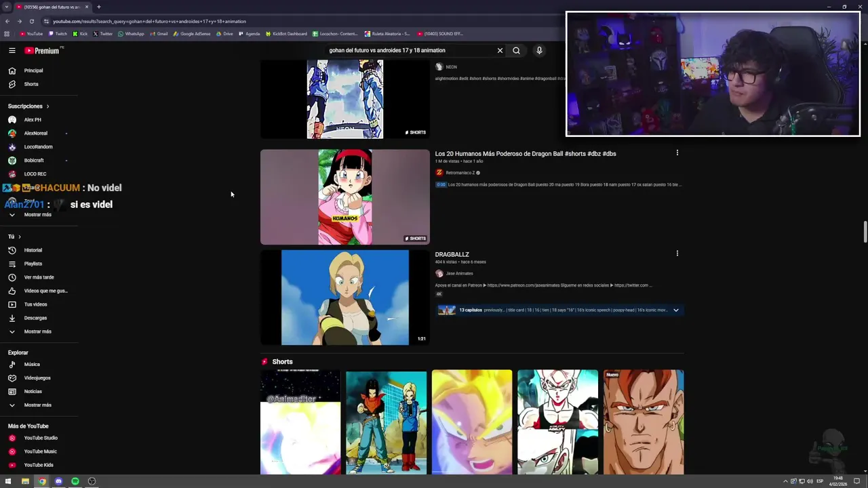Open a new browser tab
The height and width of the screenshot is (488, 868).
coord(98,7)
